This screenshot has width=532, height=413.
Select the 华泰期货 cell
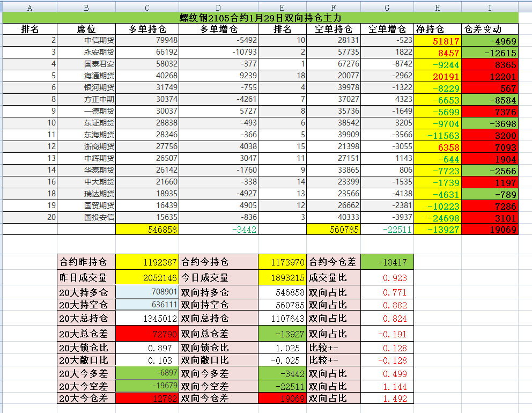[x=86, y=170]
